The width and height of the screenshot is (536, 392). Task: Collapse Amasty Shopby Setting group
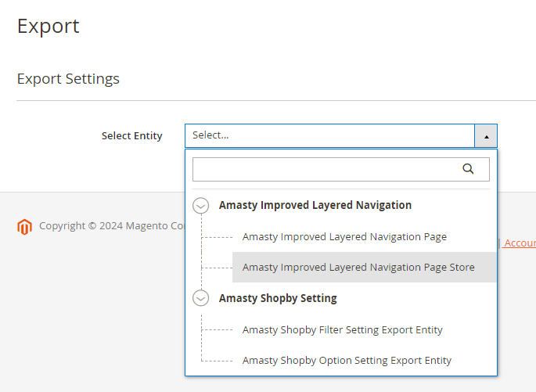pyautogui.click(x=200, y=299)
